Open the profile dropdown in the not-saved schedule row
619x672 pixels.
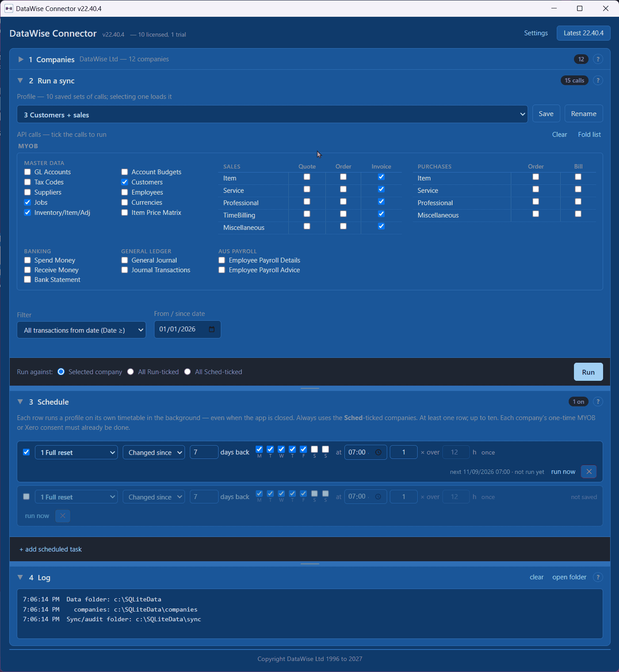click(76, 497)
